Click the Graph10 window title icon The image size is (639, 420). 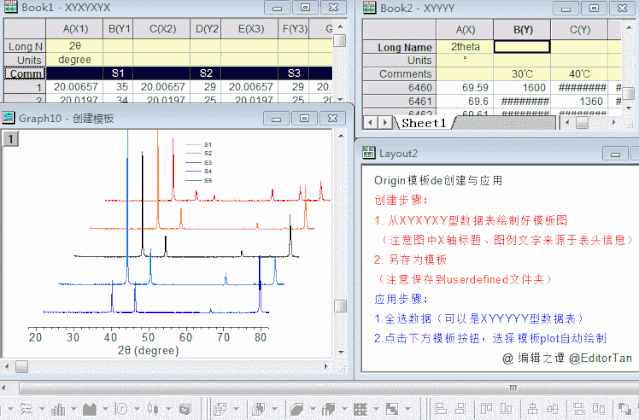pyautogui.click(x=11, y=118)
